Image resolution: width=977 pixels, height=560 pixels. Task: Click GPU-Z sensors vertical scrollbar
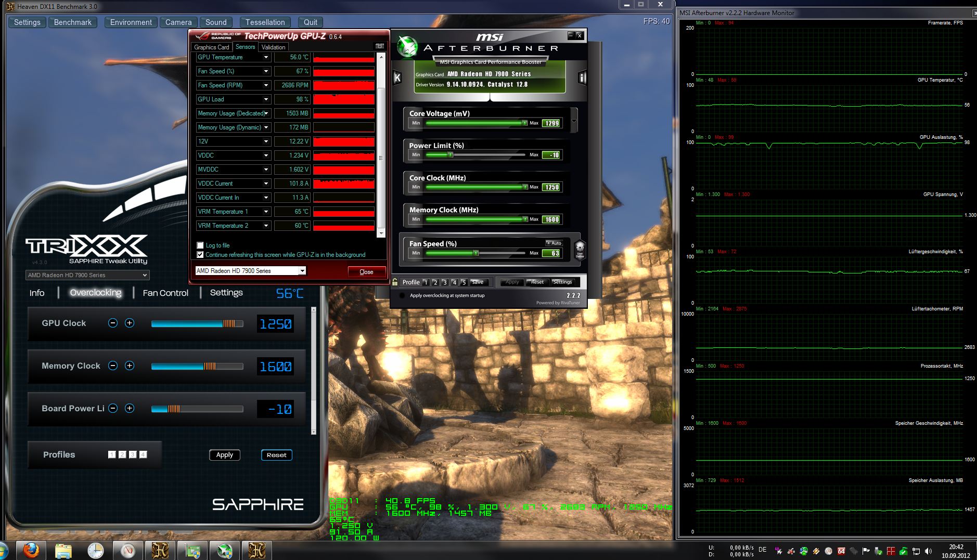click(381, 145)
